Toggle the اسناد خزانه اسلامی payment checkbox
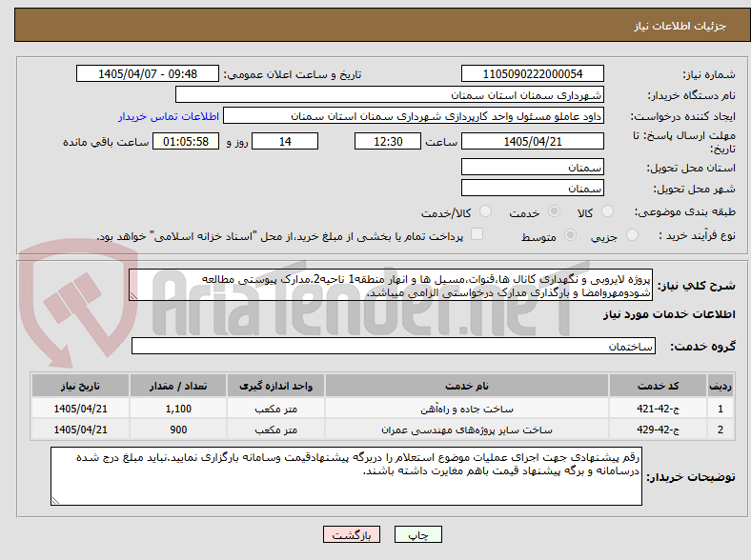Screen dimensions: 751x560 tap(477, 234)
